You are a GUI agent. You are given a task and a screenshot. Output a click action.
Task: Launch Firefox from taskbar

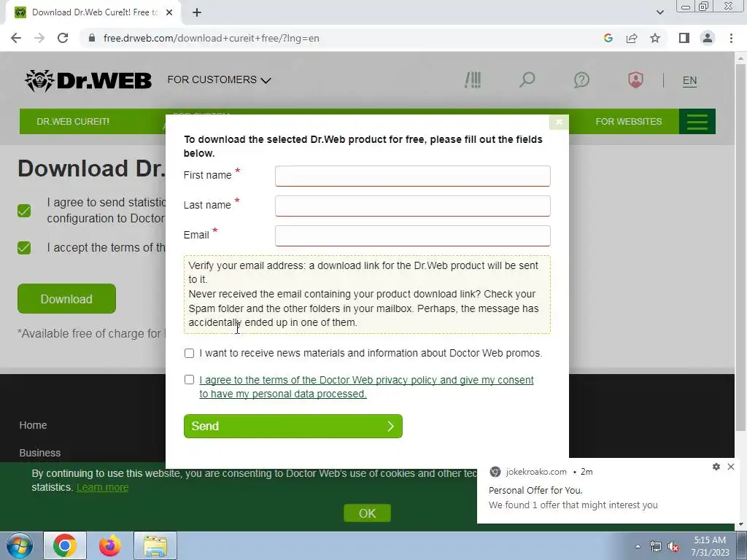point(109,545)
